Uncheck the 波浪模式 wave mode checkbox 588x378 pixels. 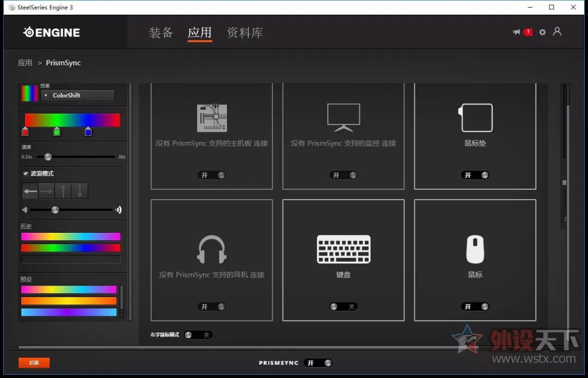(26, 173)
